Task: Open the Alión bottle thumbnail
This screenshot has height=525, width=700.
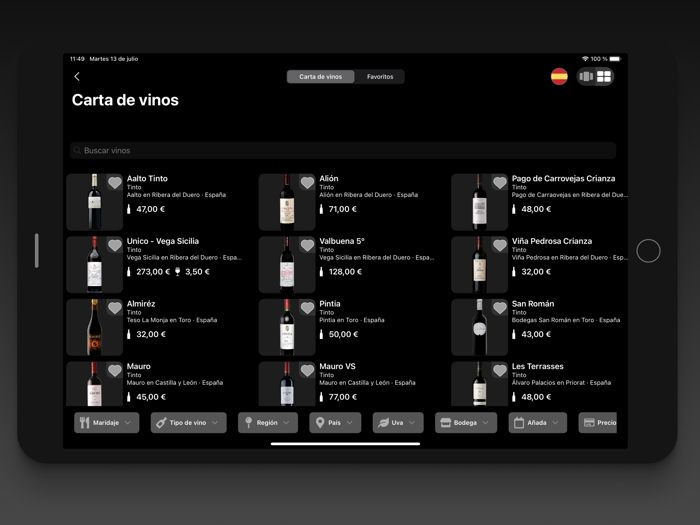Action: 287,202
